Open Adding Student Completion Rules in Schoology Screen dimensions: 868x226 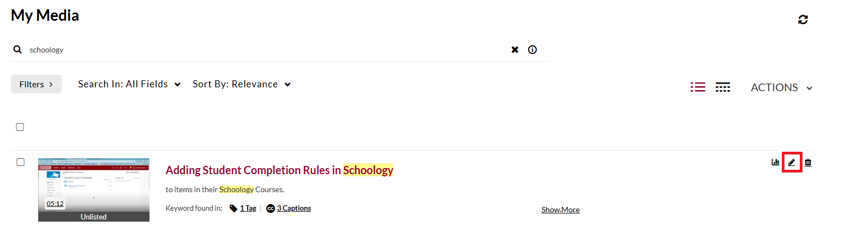(279, 170)
